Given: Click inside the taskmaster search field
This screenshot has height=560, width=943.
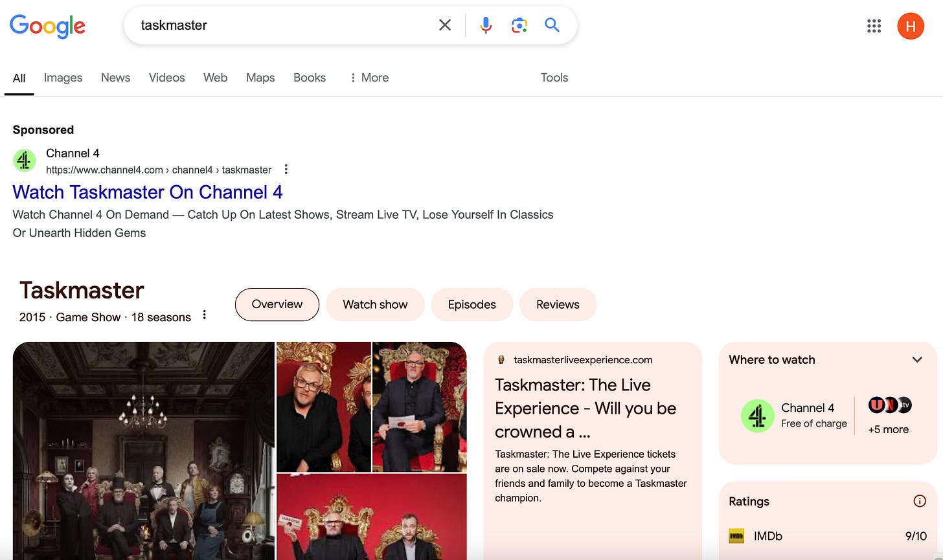Looking at the screenshot, I should 285,25.
